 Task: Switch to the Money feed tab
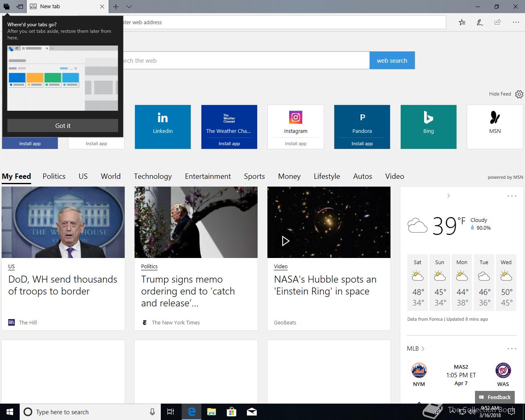(289, 176)
